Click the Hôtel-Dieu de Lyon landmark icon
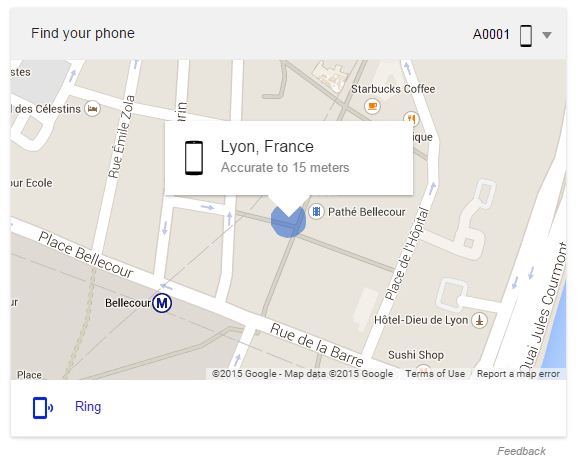The height and width of the screenshot is (462, 579). (x=479, y=320)
